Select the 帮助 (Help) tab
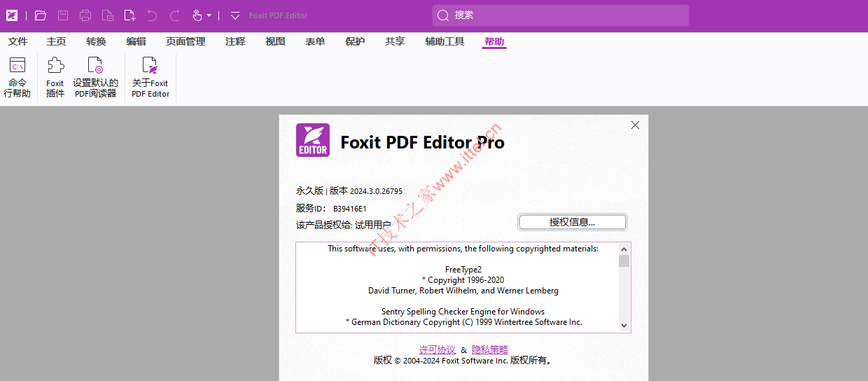The width and height of the screenshot is (868, 381). click(494, 41)
